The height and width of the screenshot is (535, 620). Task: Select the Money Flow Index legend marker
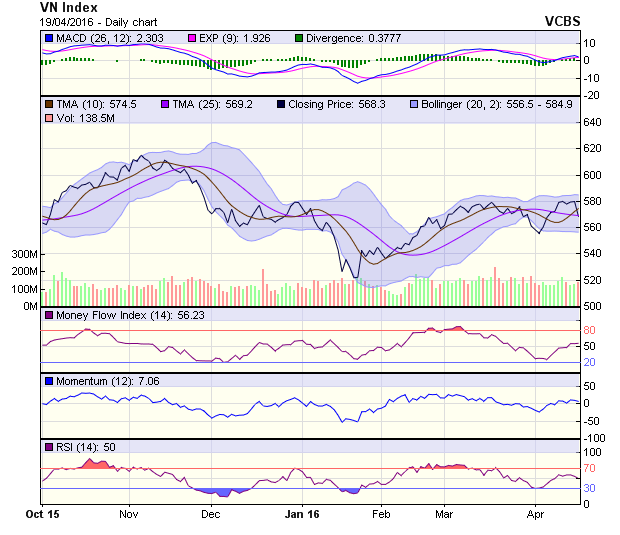point(49,317)
